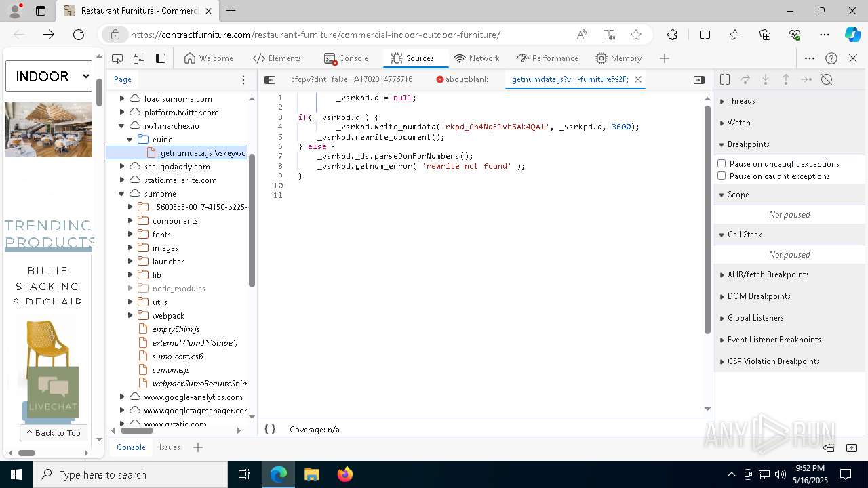Screen dimensions: 868x488
Task: Open the INDOOR dropdown on the page
Action: coord(49,76)
